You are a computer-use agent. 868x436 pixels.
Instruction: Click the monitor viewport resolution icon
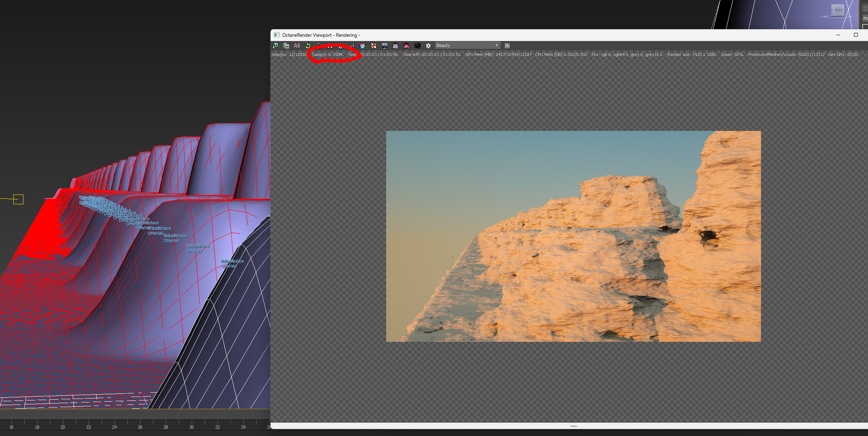[385, 46]
